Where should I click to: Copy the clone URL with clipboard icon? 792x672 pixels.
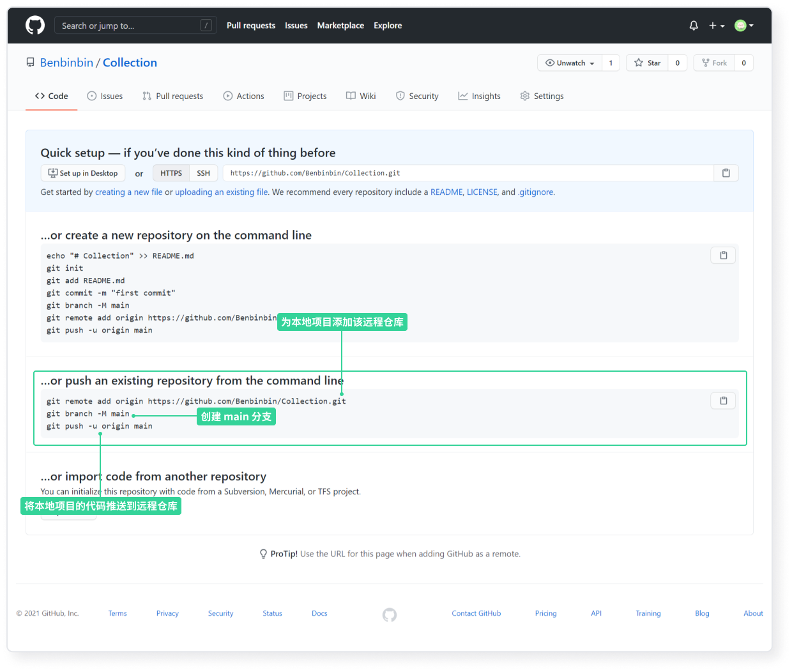726,173
